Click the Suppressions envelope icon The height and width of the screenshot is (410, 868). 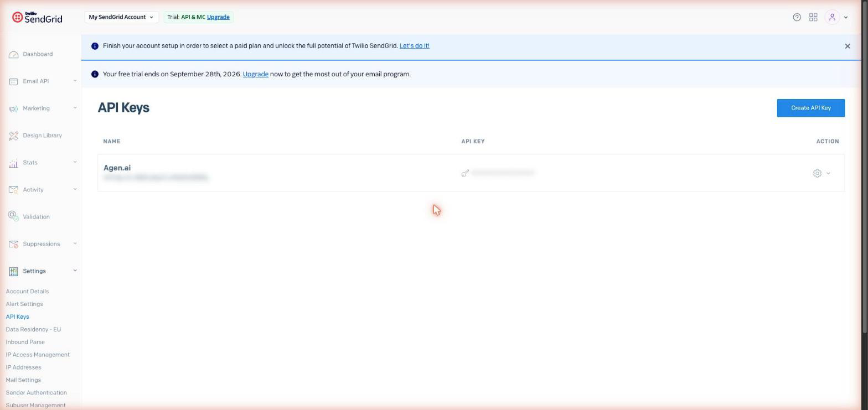point(14,244)
